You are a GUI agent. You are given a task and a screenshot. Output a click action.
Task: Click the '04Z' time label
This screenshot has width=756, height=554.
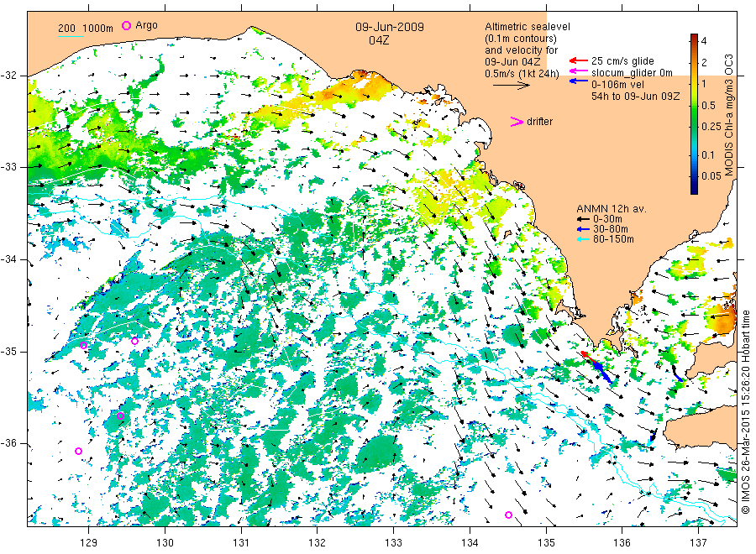[x=379, y=40]
